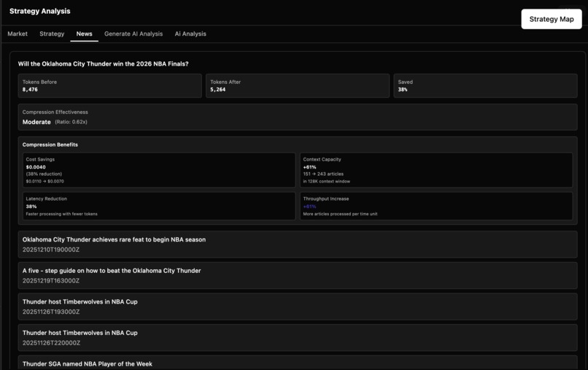The image size is (588, 370).
Task: Click the Oklahoma City Thunder NBA Finals question
Action: pos(103,63)
